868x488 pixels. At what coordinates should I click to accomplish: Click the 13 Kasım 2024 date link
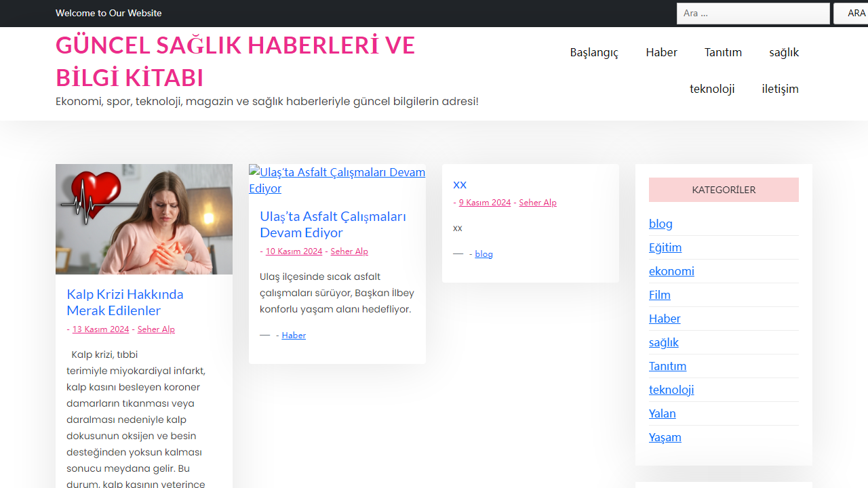[100, 329]
